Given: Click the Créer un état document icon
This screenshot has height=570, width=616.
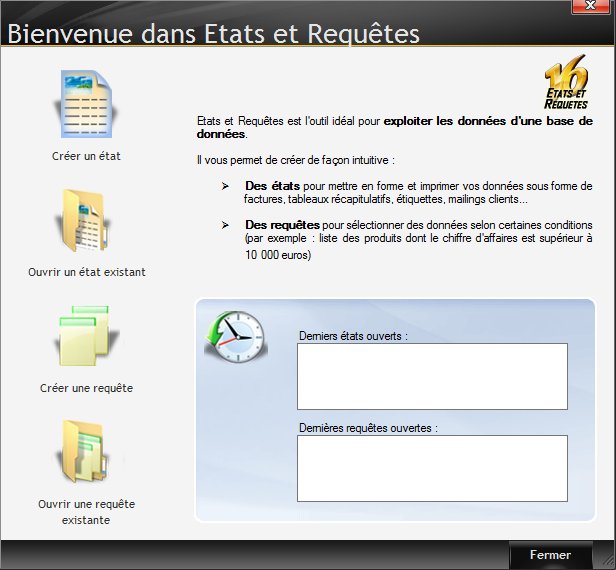Looking at the screenshot, I should 86,104.
